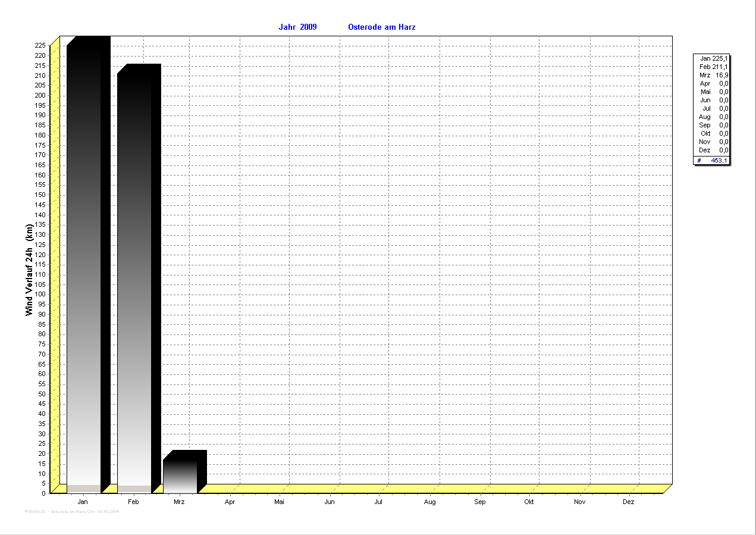The image size is (756, 535).
Task: Click the legend total row showing 453,1
Action: (x=712, y=160)
